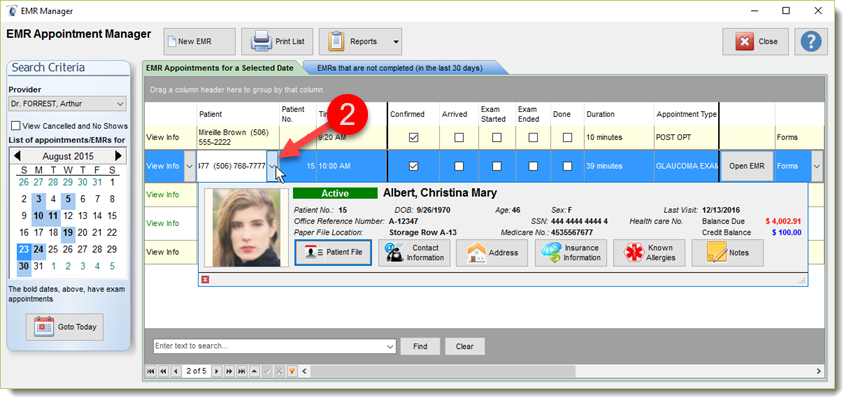Click the horizontal scrollbar right arrow
The image size is (850, 404).
pos(818,371)
